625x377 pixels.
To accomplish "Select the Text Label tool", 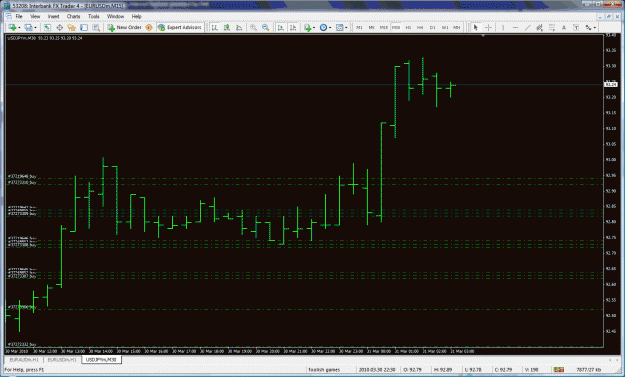I will 576,27.
